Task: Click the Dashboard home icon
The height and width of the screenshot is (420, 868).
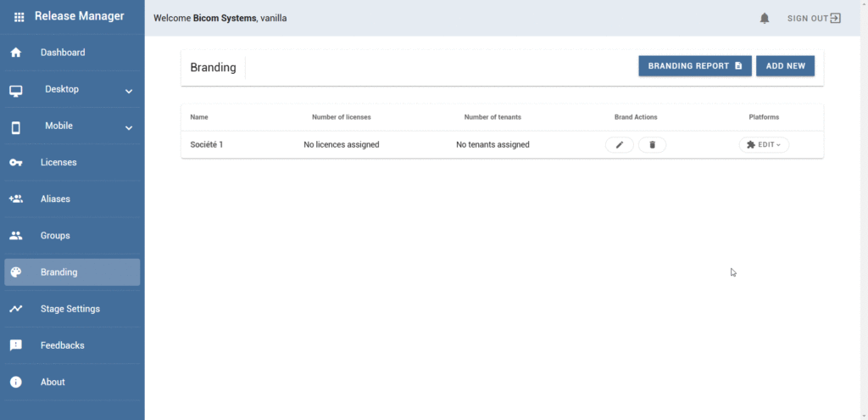Action: tap(16, 53)
